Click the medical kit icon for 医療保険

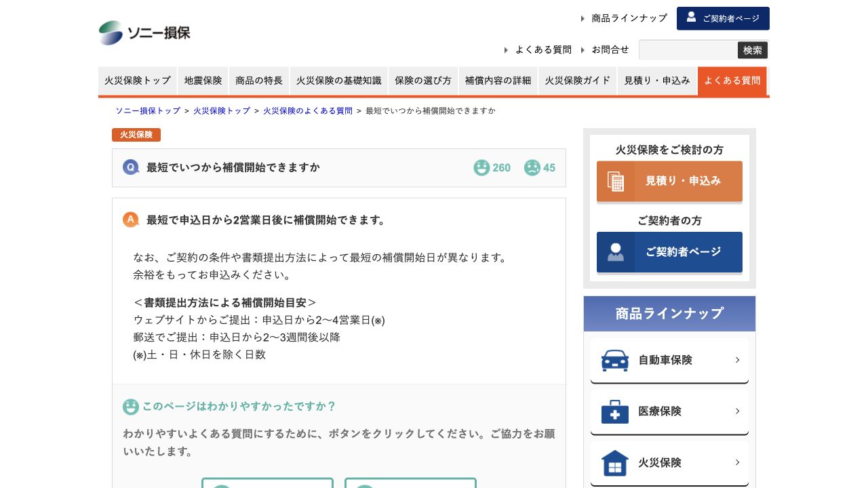(x=615, y=411)
